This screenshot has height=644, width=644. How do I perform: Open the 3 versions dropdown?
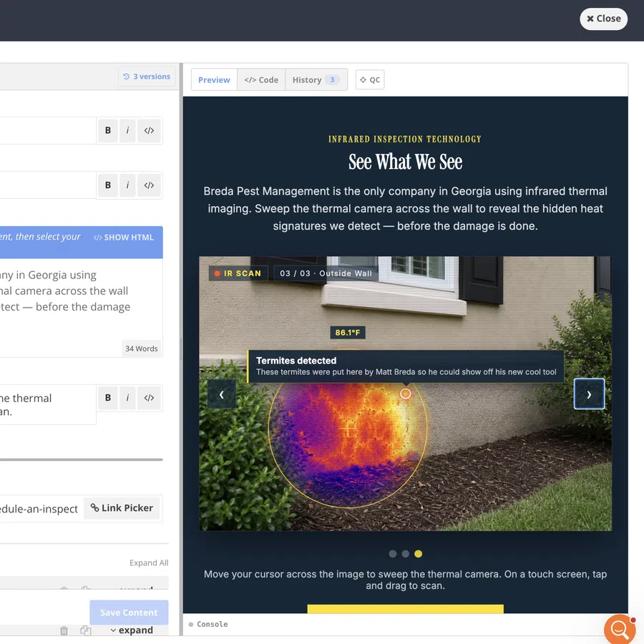147,77
